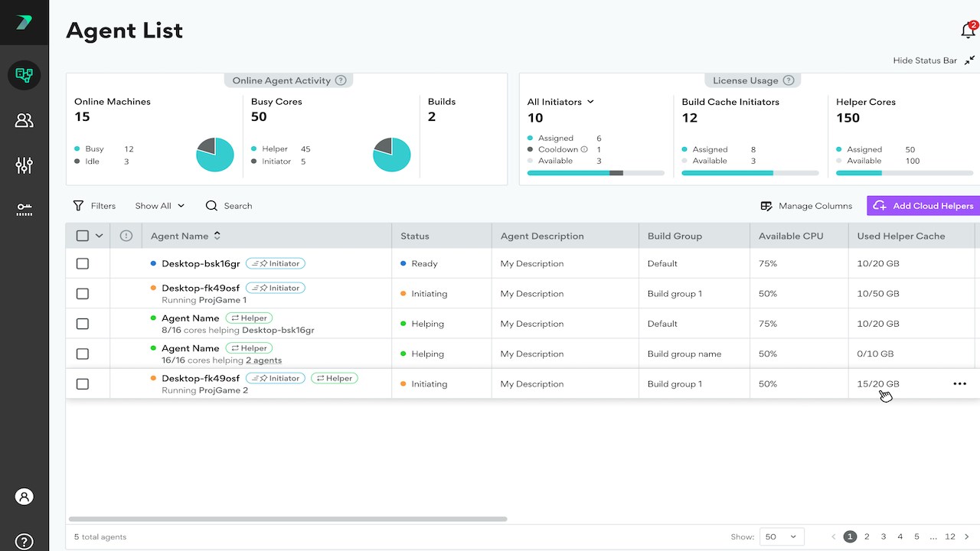Show info for Online Agent Activity
The image size is (980, 551).
coord(341,80)
